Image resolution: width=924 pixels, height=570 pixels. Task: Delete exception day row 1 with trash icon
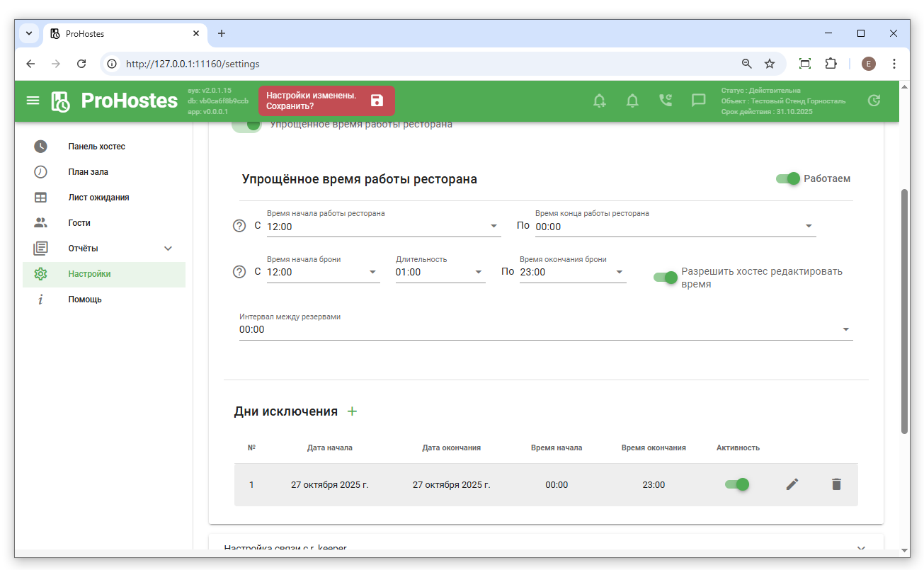[x=836, y=484]
